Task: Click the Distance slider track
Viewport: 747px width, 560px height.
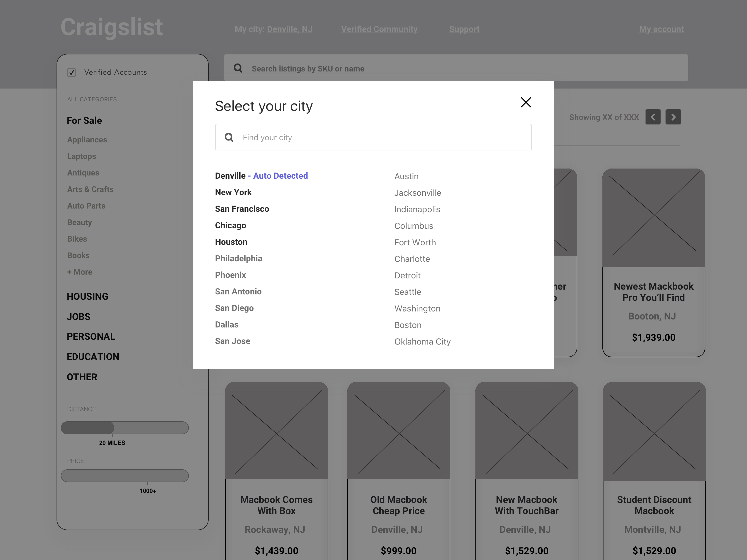Action: coord(125,428)
